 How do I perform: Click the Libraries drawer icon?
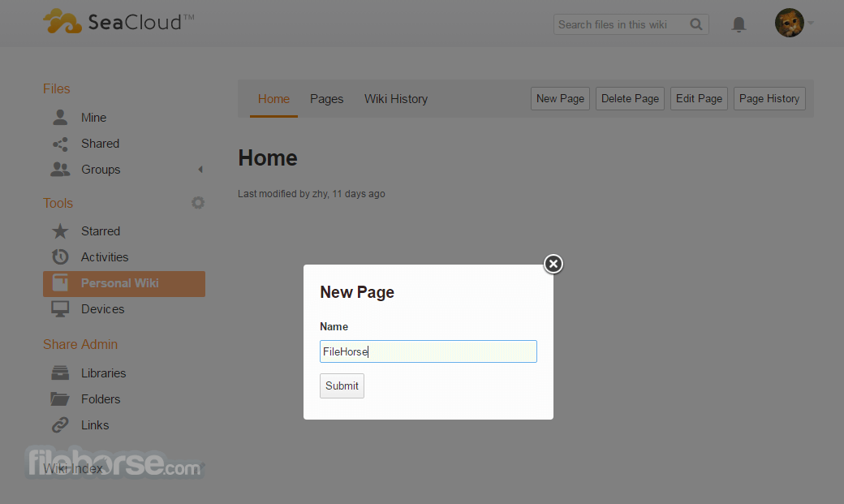(x=60, y=373)
